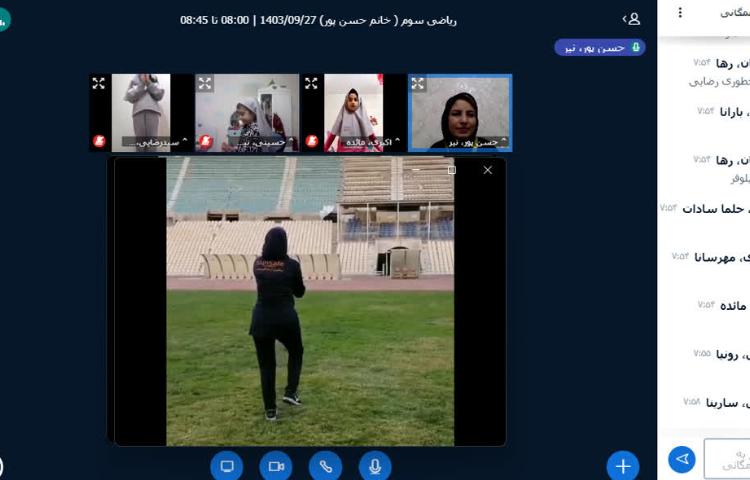Fullscreen the سیدرضایی webcam
This screenshot has height=480, width=750.
pos(99,84)
